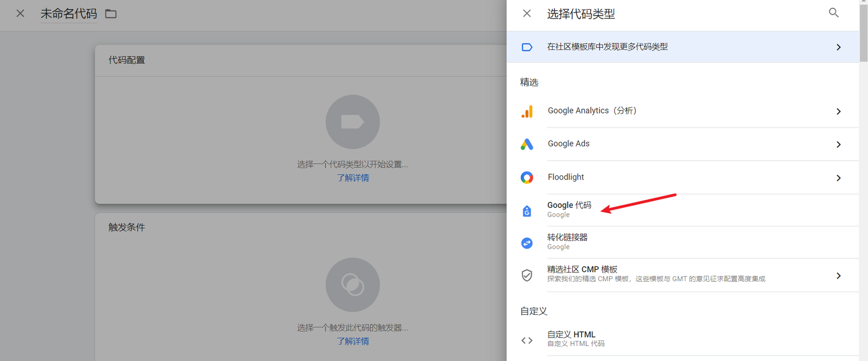Screen dimensions: 868x361
Task: Click the Floodlight ring icon
Action: (x=527, y=178)
